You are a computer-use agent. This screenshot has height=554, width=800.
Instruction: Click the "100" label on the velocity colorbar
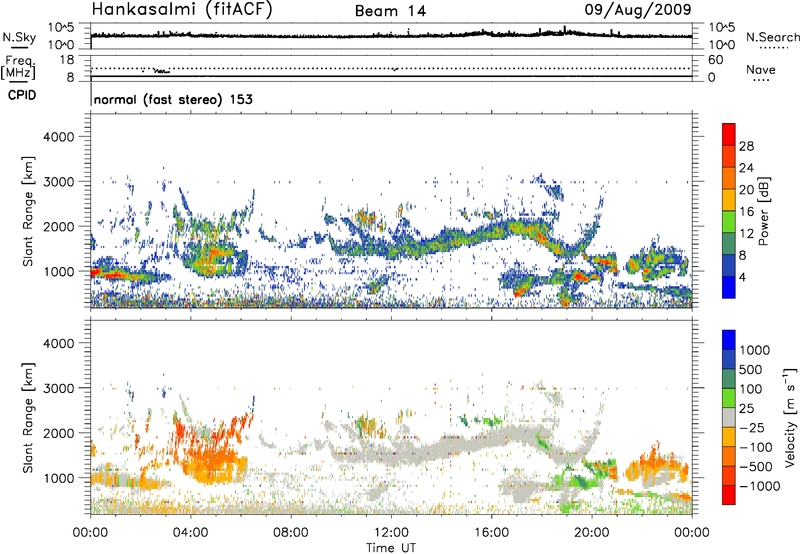[x=753, y=389]
